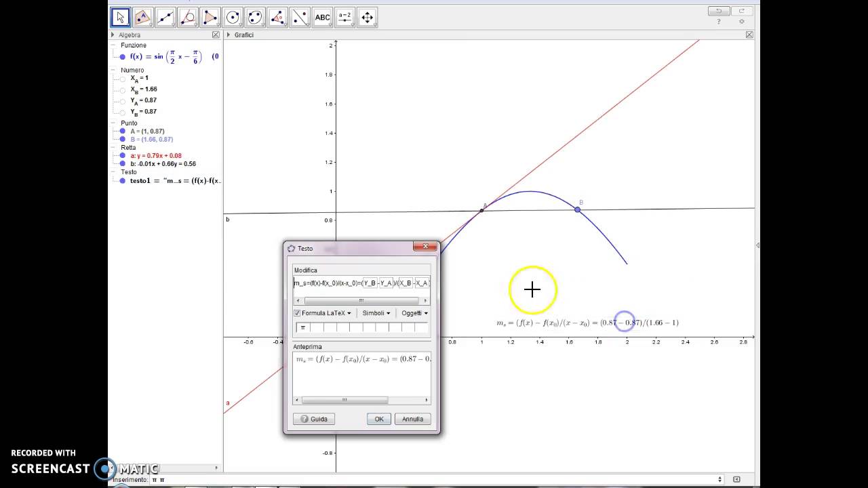
Task: Click the X_B object box in formula
Action: 405,283
